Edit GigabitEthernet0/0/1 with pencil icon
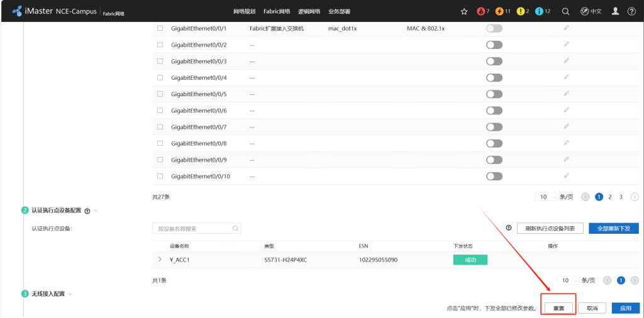The image size is (644, 318). point(566,28)
